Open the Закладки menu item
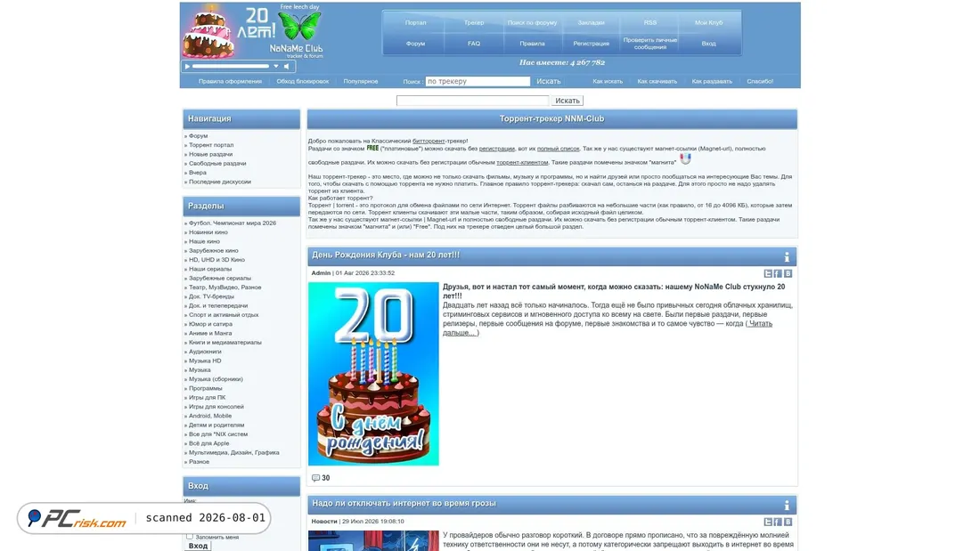 point(591,22)
